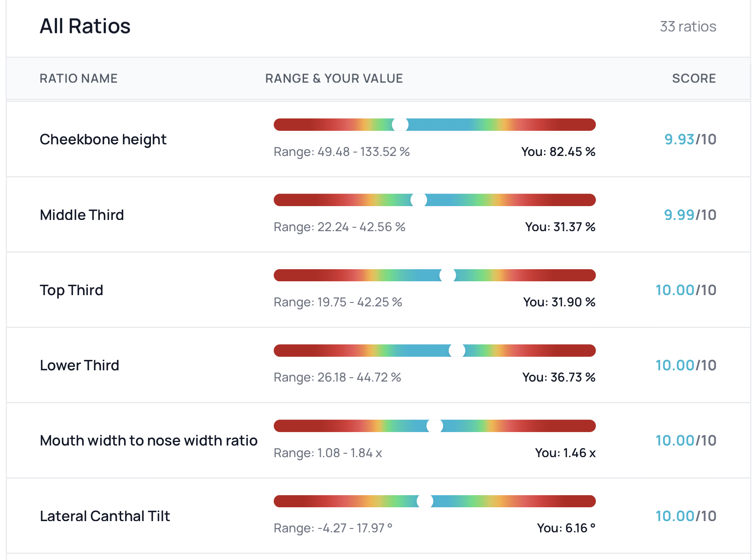The image size is (755, 560).
Task: Select the Lower Third row label
Action: tap(79, 366)
